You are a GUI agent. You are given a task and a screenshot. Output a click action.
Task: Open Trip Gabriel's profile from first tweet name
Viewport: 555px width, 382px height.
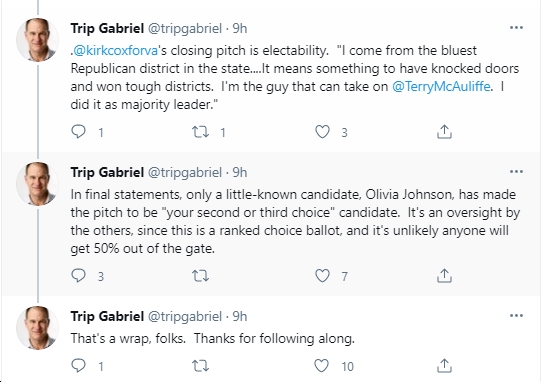pyautogui.click(x=107, y=28)
